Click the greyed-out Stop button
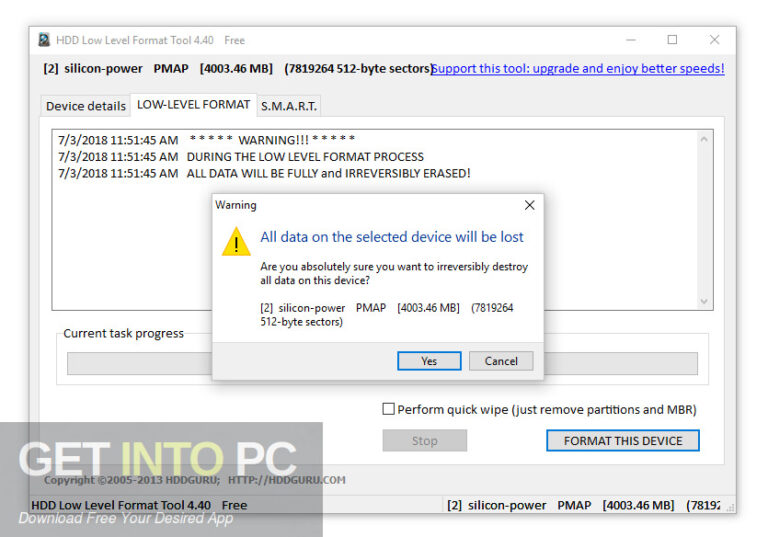The width and height of the screenshot is (768, 537). pyautogui.click(x=425, y=440)
